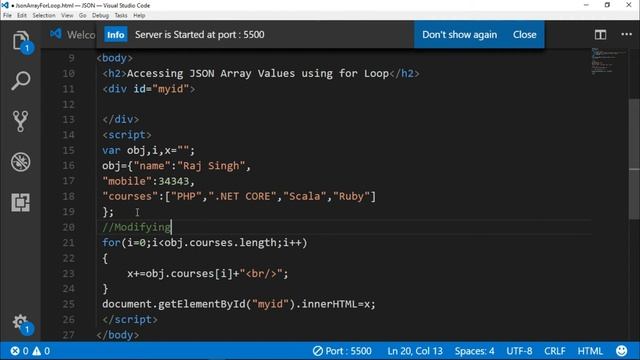This screenshot has width=640, height=360.
Task: Click the h2 heading code line
Action: (x=261, y=73)
